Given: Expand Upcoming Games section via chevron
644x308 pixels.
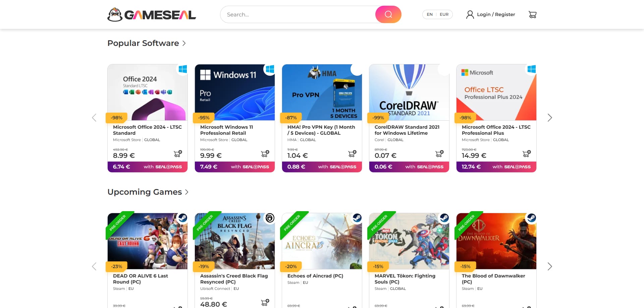Looking at the screenshot, I should [x=187, y=192].
